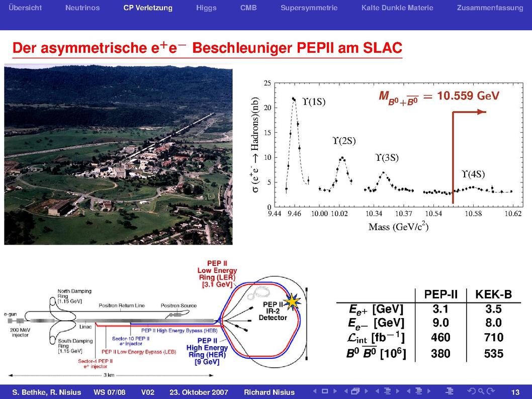The image size is (532, 399).
Task: Click table value 3.5
Action: click(493, 309)
